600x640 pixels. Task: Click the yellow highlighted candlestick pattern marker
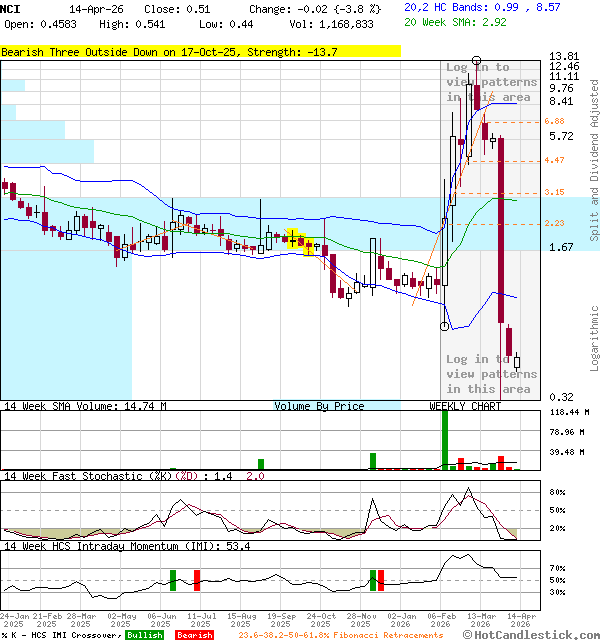coord(293,238)
